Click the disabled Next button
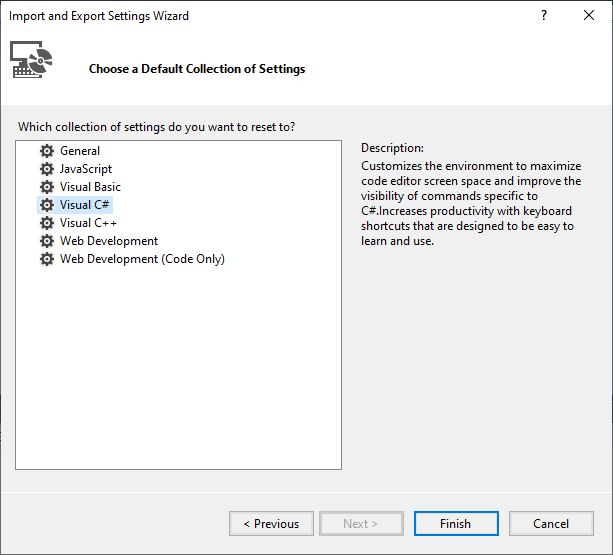The image size is (613, 555). click(x=361, y=523)
